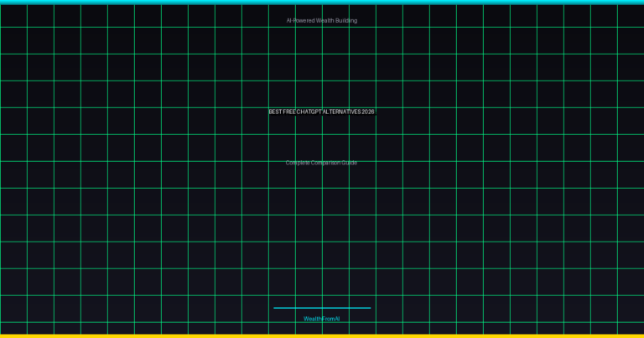Click the yellow bar along the bottom edge

point(321,335)
